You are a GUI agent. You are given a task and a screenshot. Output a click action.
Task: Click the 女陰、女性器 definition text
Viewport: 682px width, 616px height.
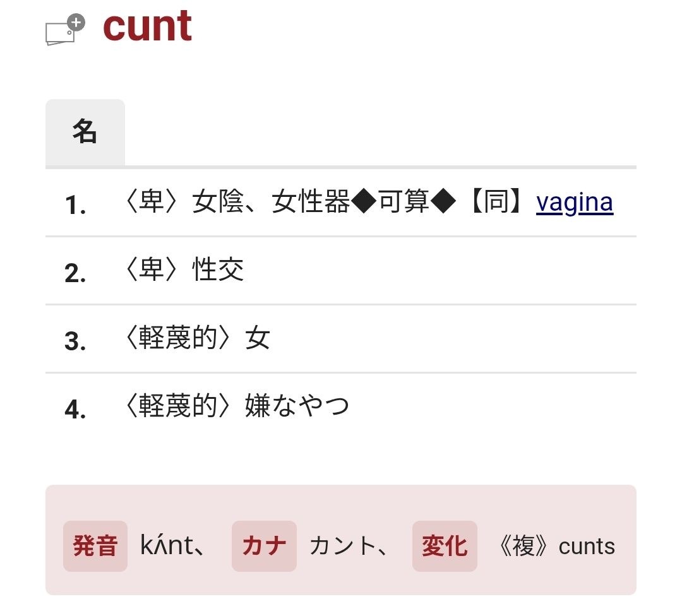(x=270, y=203)
